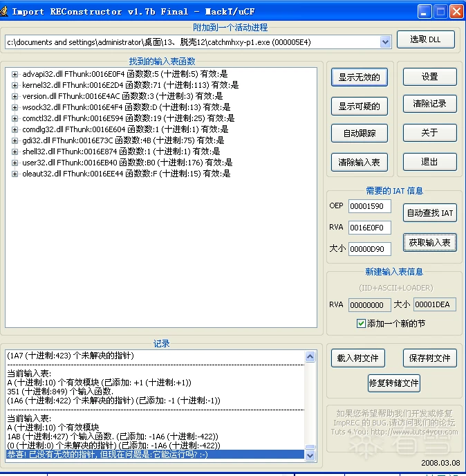Select the gdi32.dll FThunk:0016E73C row

[123, 140]
